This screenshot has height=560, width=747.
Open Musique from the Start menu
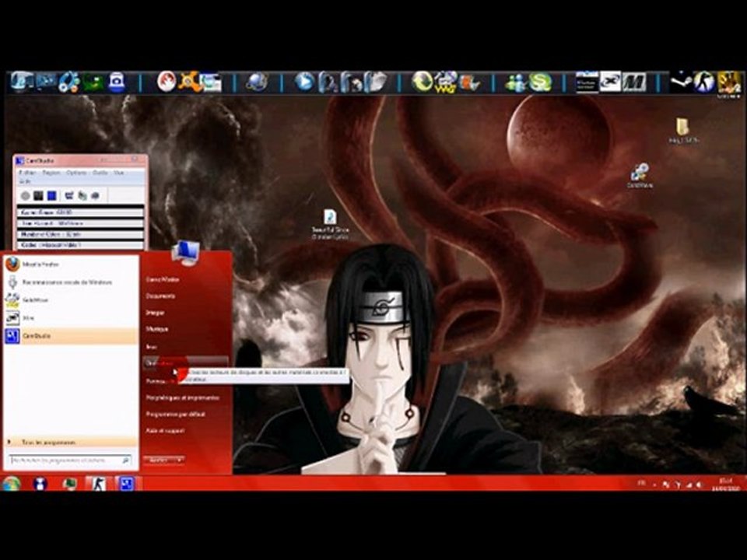[x=156, y=329]
